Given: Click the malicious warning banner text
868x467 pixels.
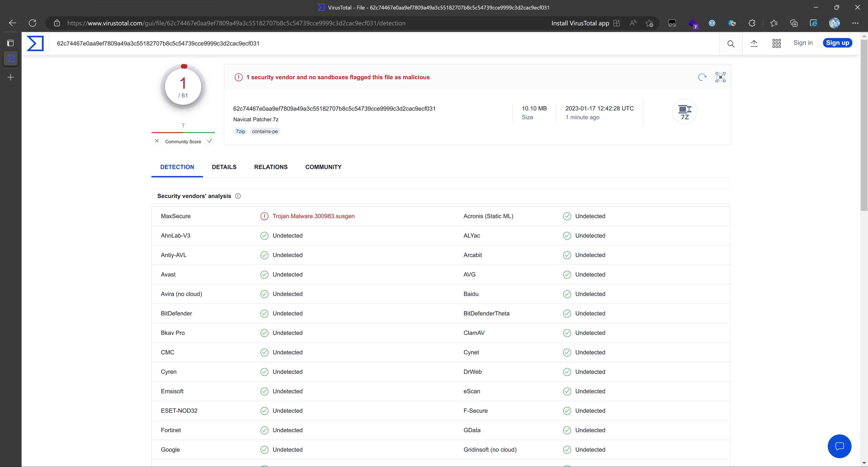Looking at the screenshot, I should (338, 77).
